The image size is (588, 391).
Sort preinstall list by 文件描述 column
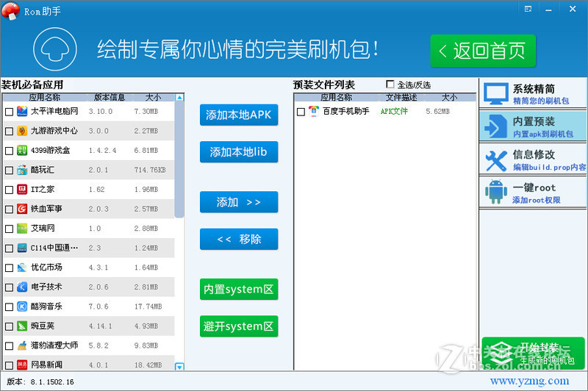coord(401,98)
